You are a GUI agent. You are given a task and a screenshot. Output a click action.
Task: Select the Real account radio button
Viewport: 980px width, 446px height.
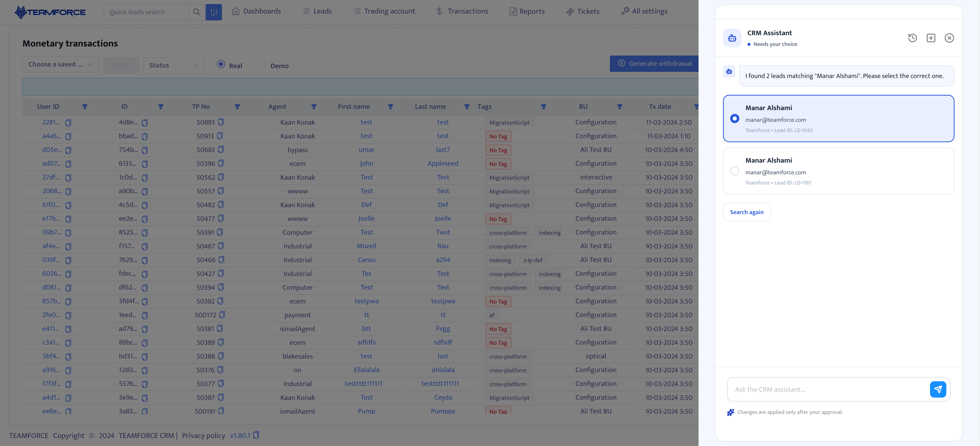(221, 64)
